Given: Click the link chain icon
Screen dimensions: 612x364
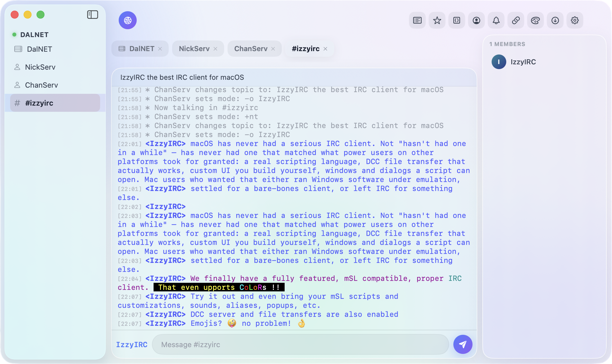Looking at the screenshot, I should (516, 20).
